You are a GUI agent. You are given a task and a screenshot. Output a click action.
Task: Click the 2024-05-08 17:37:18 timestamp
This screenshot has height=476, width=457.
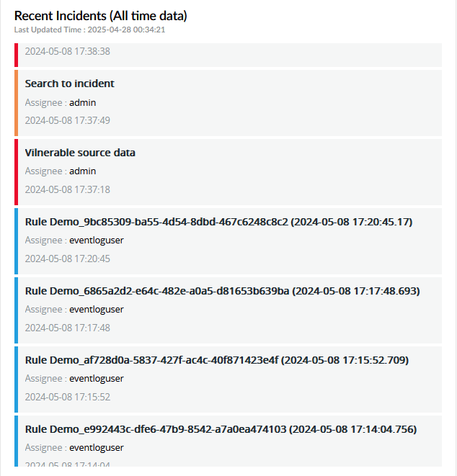click(x=68, y=189)
